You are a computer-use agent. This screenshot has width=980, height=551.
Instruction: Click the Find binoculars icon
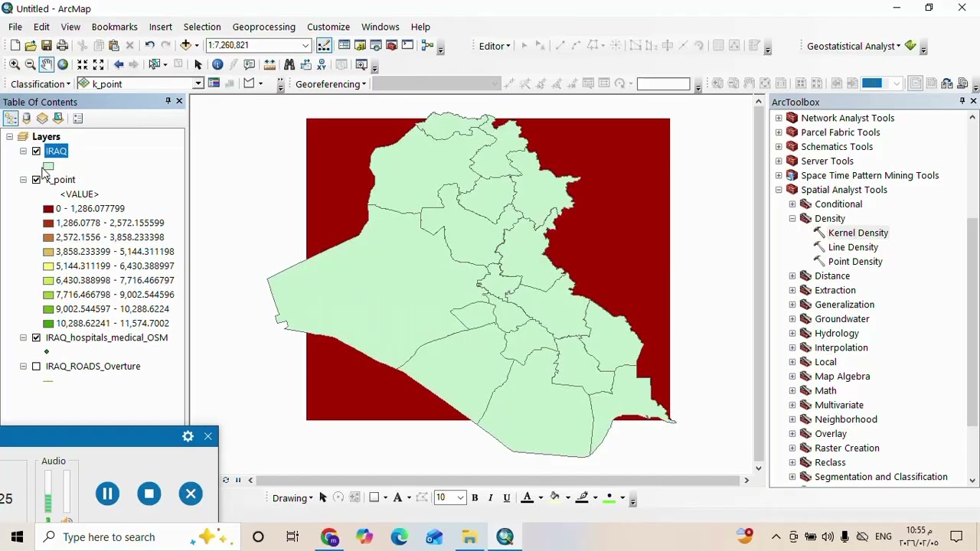[x=289, y=65]
